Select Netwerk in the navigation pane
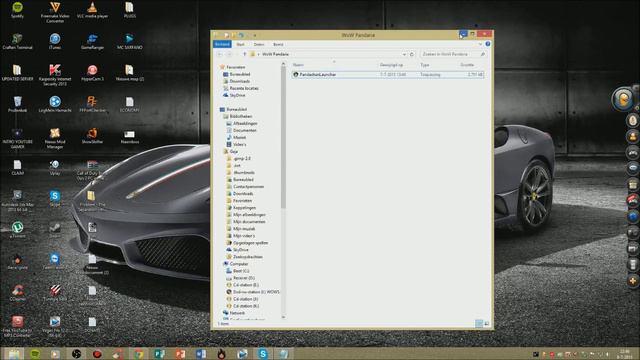 [237, 313]
